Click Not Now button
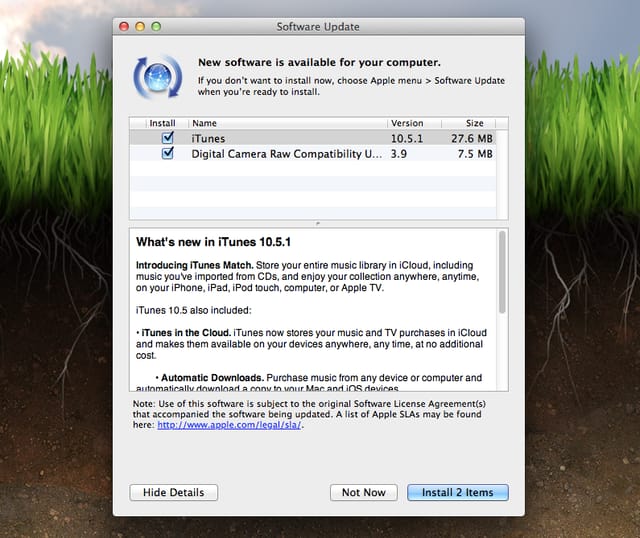 click(364, 492)
